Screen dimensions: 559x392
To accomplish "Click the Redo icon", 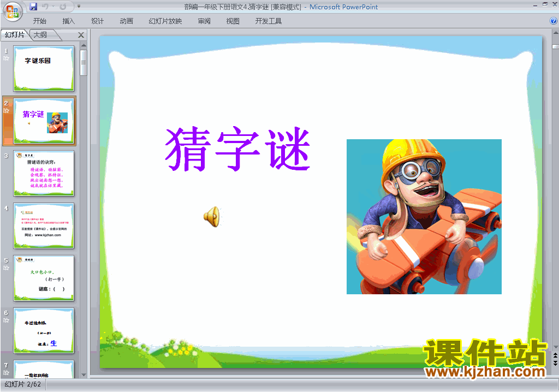I will (x=63, y=7).
